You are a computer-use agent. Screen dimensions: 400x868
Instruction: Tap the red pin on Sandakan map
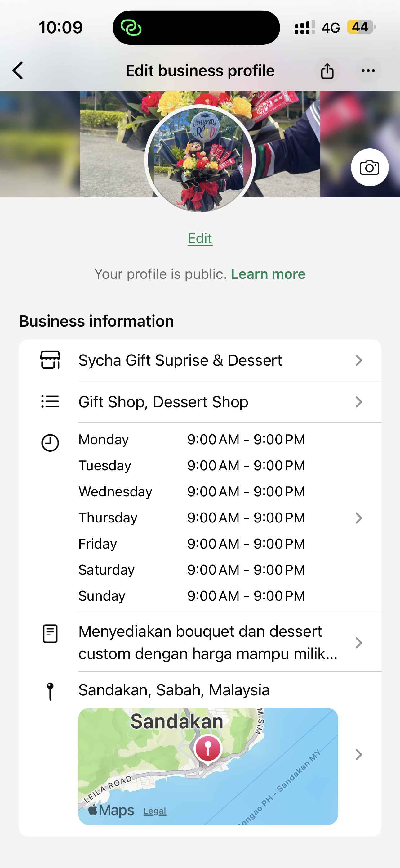pyautogui.click(x=208, y=749)
